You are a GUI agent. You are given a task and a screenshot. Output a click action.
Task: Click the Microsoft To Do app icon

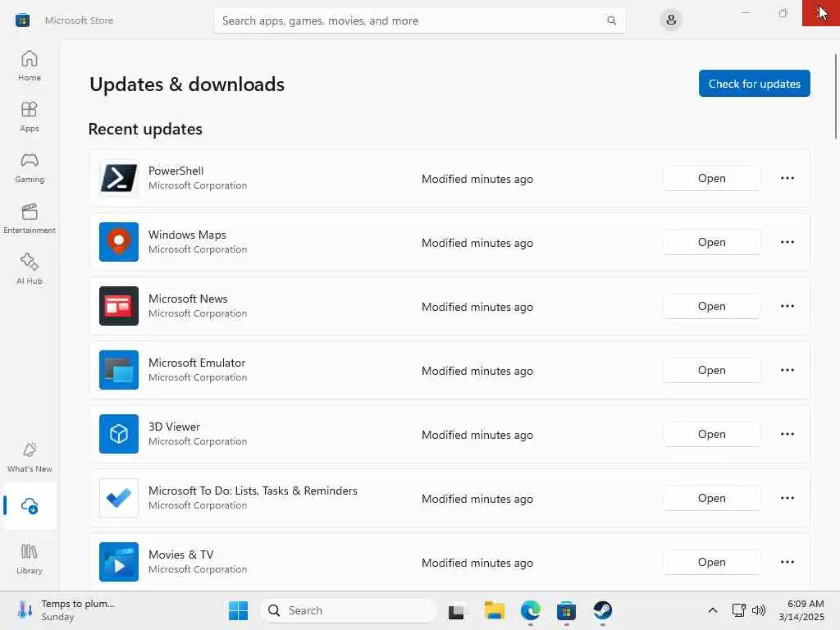[x=119, y=498]
